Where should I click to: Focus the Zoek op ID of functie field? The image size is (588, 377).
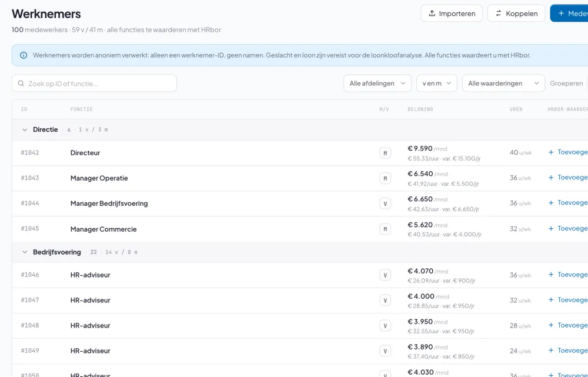(x=94, y=84)
